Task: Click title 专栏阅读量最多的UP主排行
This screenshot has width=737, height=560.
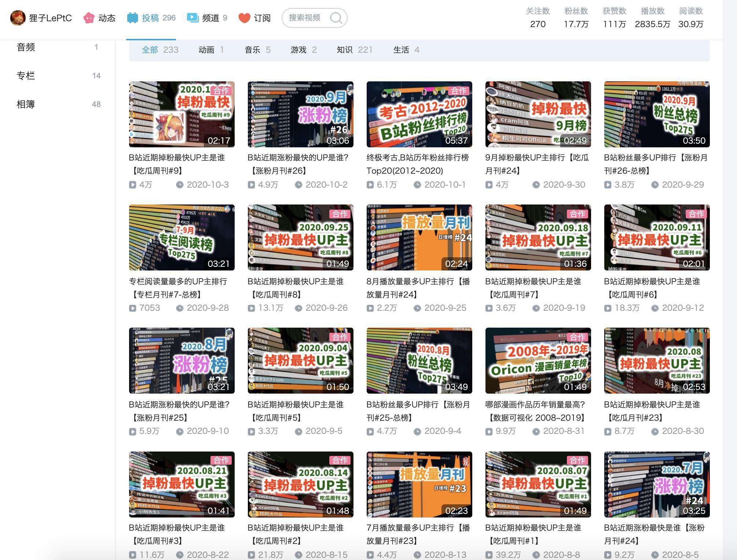Action: click(x=178, y=288)
